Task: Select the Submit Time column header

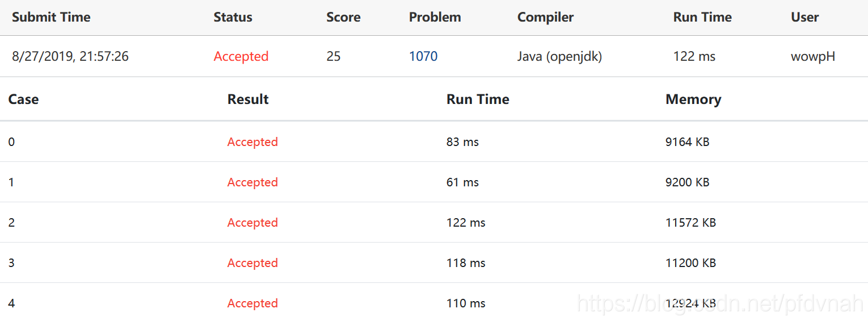Action: coord(51,17)
